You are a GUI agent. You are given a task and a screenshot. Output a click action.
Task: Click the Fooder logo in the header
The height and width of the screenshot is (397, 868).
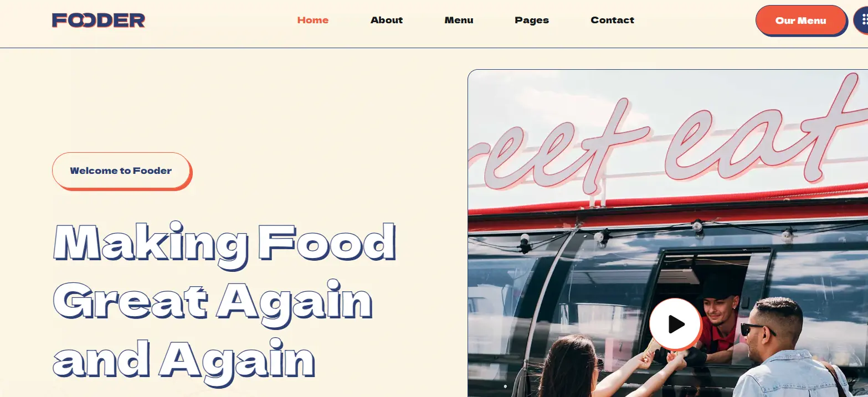point(99,20)
